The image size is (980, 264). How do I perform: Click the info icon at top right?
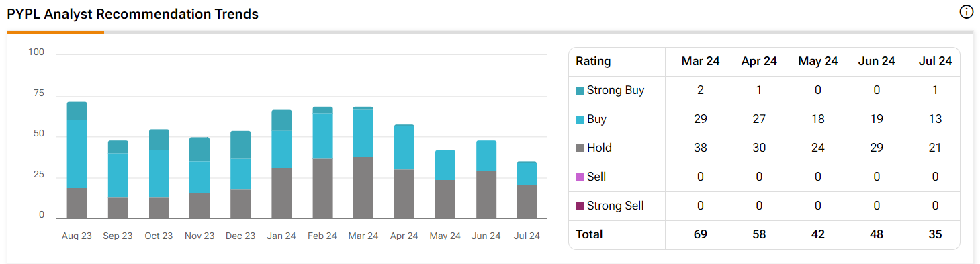(x=966, y=12)
